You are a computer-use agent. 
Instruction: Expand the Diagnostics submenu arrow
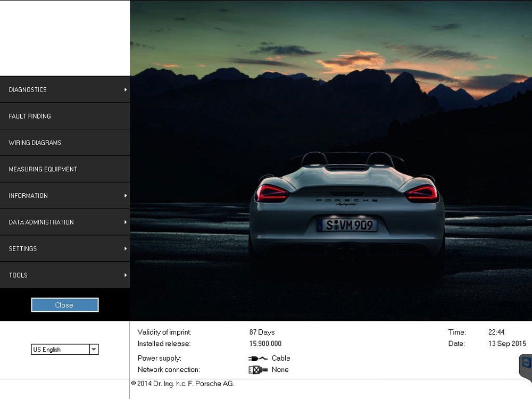click(x=126, y=89)
